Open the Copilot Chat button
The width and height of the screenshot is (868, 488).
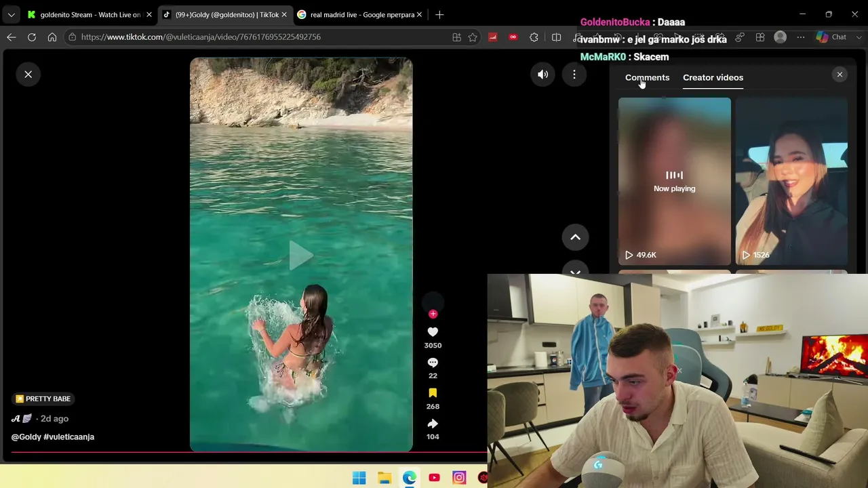coord(831,37)
